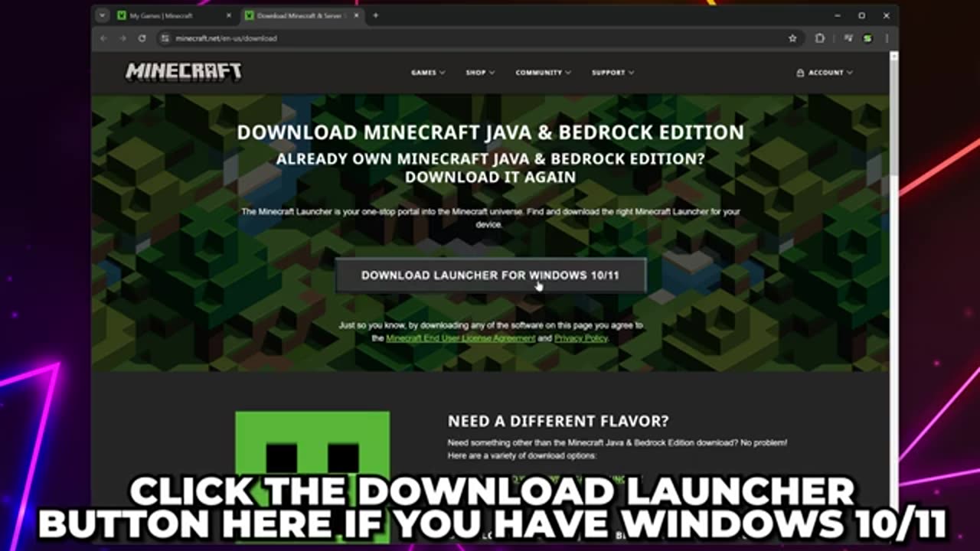Click the browser forward arrow
This screenshot has width=980, height=551.
[x=122, y=38]
